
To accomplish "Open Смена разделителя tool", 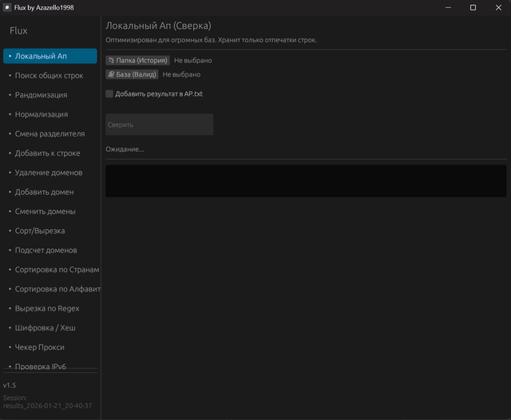I will (x=50, y=133).
